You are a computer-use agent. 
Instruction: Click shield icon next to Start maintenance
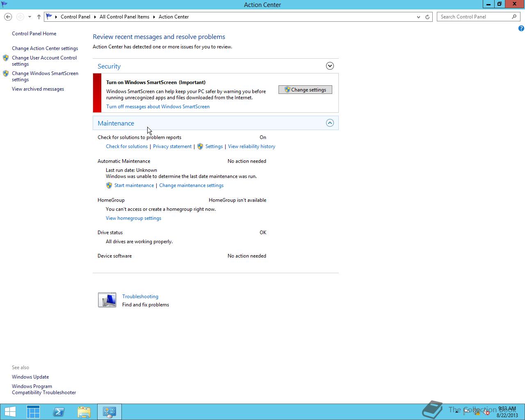pos(109,185)
